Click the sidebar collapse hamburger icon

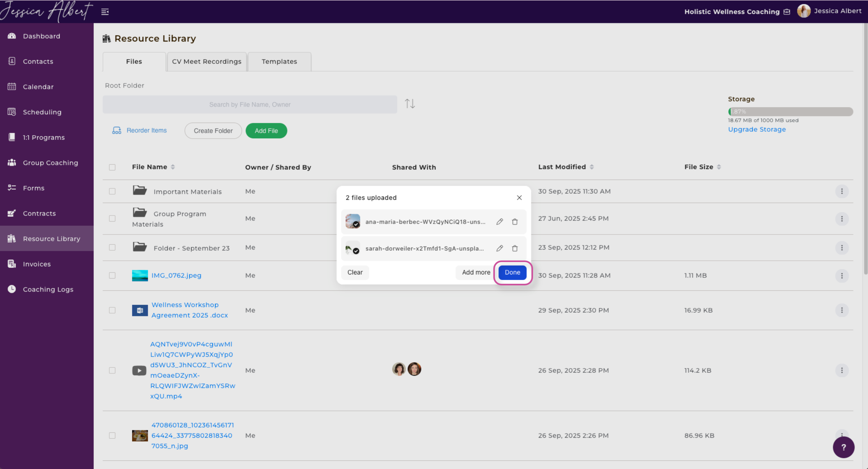click(105, 12)
